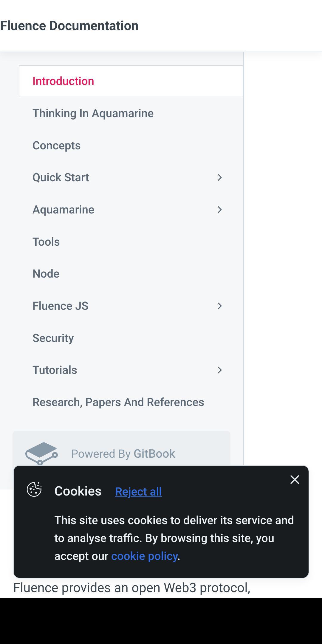Expand the Quick Start section
The width and height of the screenshot is (322, 644).
(x=220, y=177)
